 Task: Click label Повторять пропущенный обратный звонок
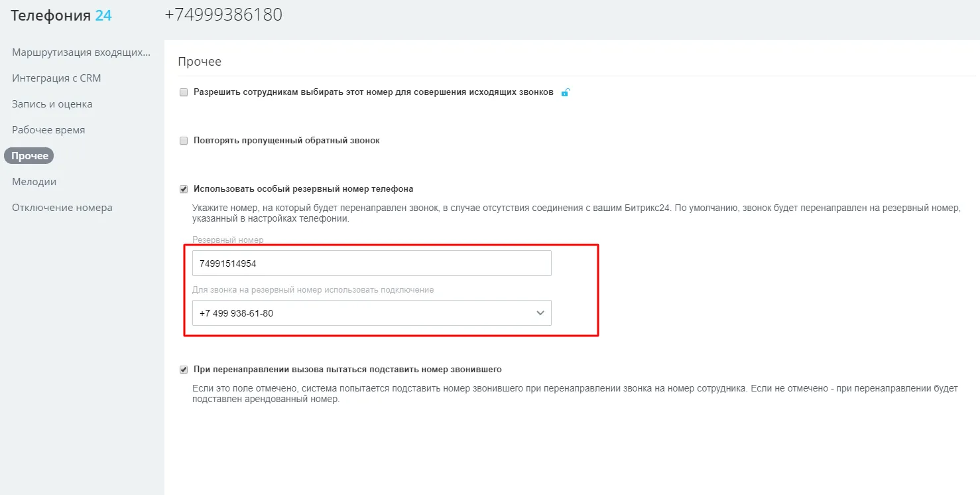pos(286,141)
